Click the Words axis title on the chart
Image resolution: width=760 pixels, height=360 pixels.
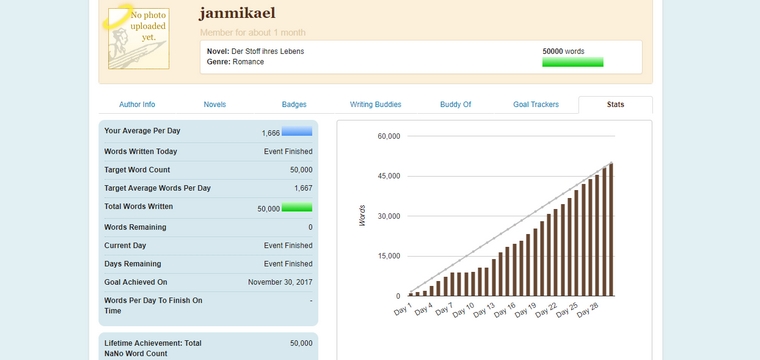pos(363,216)
